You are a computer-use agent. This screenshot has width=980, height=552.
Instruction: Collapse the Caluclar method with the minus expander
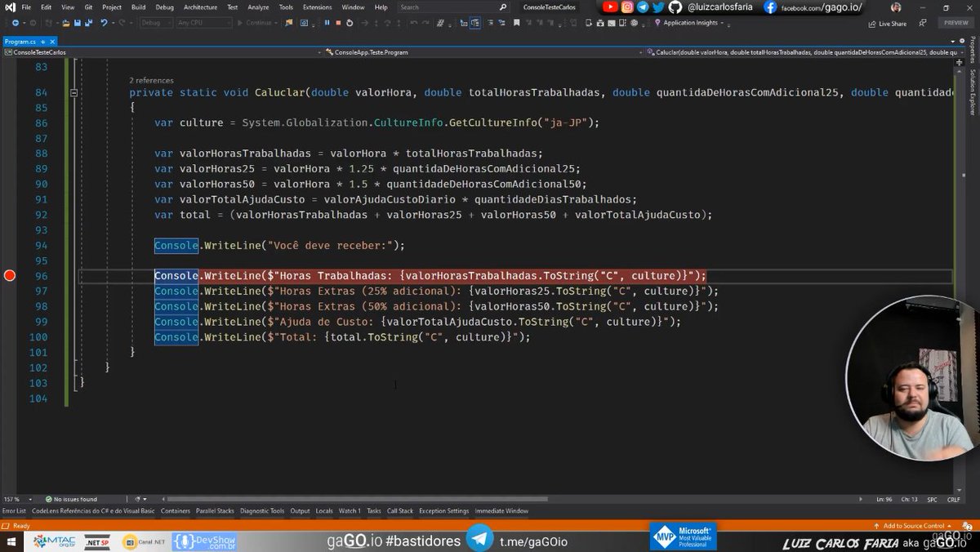tap(74, 92)
